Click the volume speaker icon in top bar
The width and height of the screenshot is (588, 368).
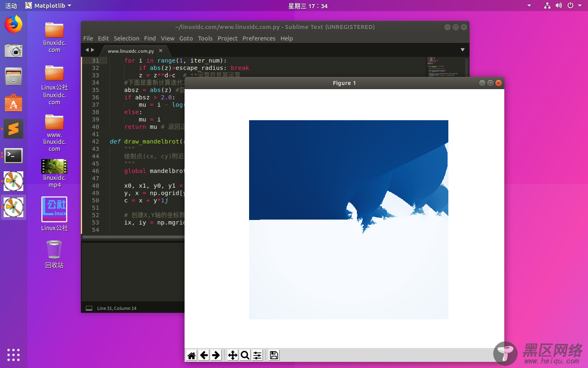click(559, 6)
